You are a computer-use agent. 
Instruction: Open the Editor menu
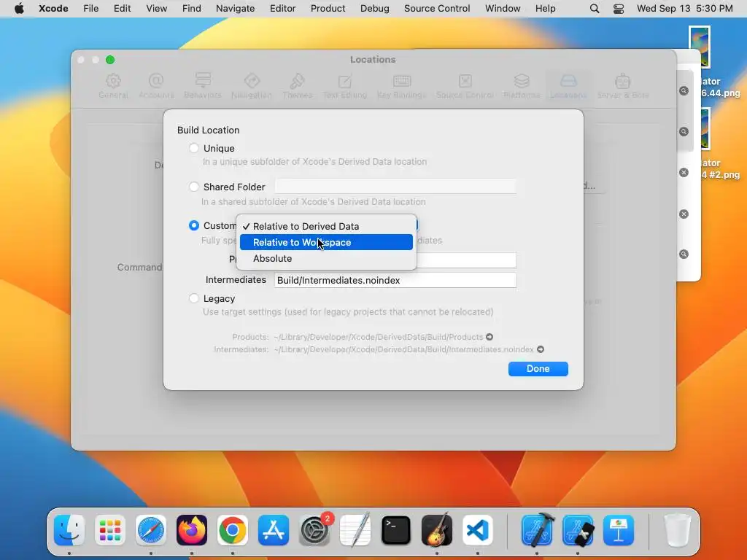(282, 9)
